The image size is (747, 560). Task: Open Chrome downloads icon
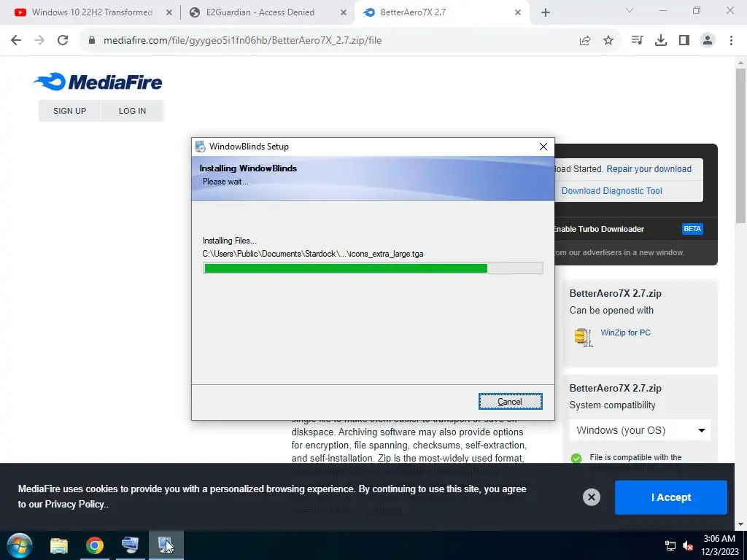(x=661, y=41)
